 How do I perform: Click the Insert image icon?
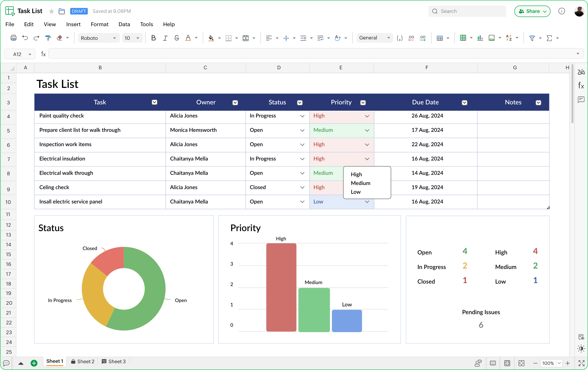[492, 38]
